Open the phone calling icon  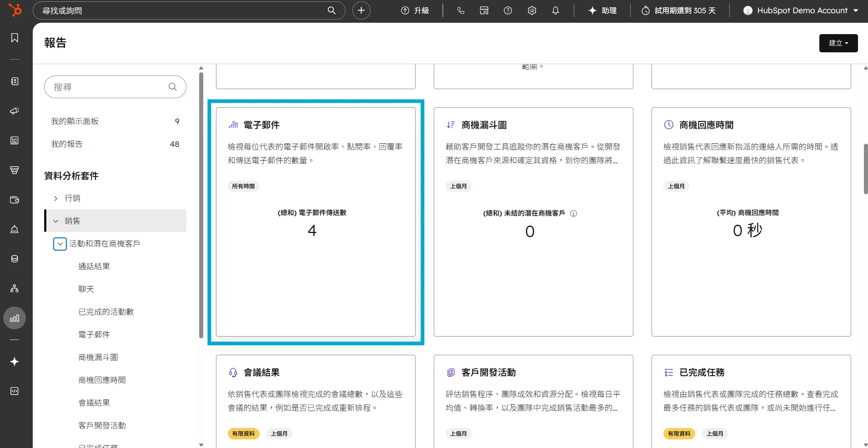[461, 10]
